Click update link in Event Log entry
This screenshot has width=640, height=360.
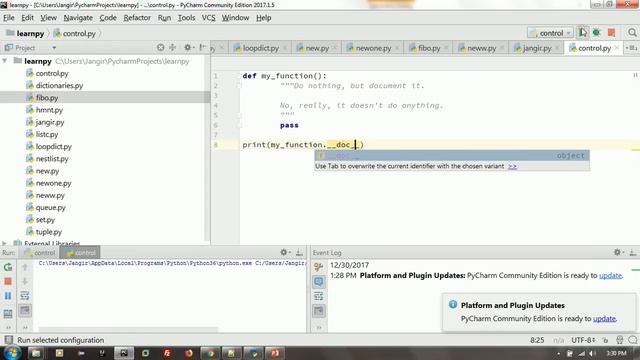pyautogui.click(x=610, y=276)
